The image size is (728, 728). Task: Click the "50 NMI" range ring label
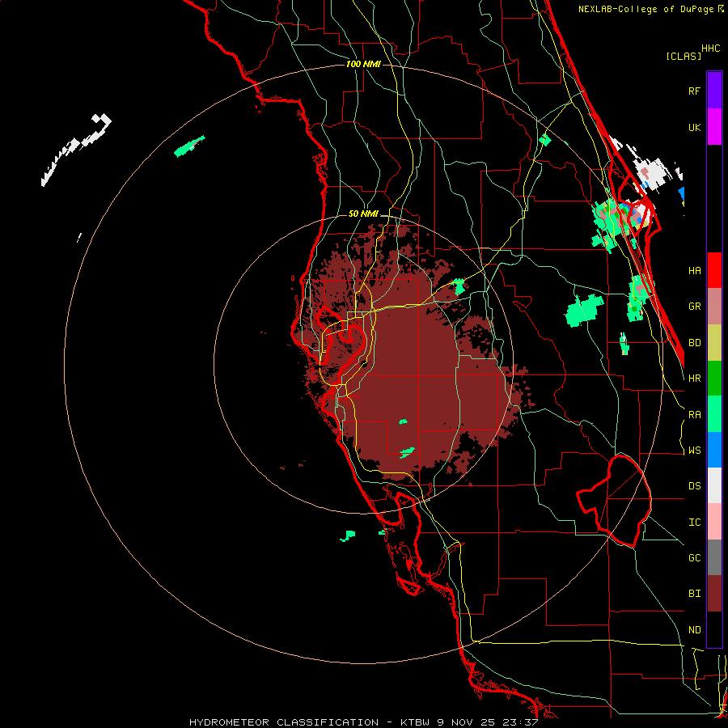pyautogui.click(x=363, y=214)
